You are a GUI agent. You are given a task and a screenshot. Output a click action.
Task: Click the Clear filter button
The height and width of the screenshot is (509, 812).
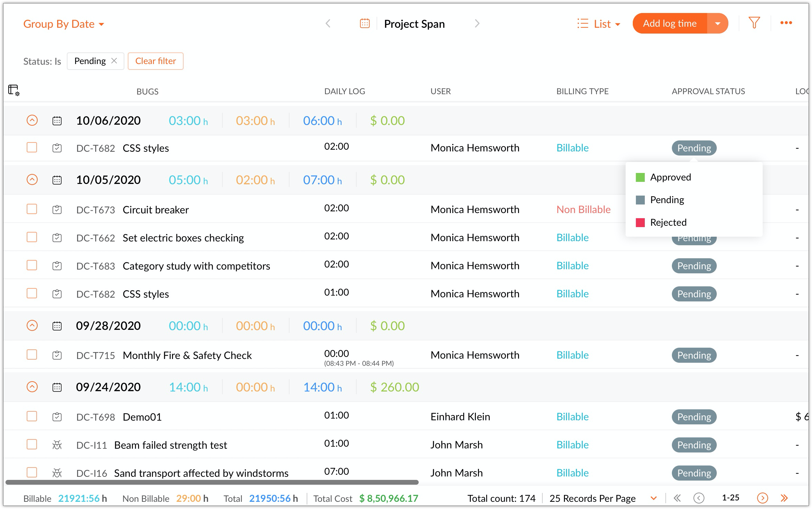[156, 61]
